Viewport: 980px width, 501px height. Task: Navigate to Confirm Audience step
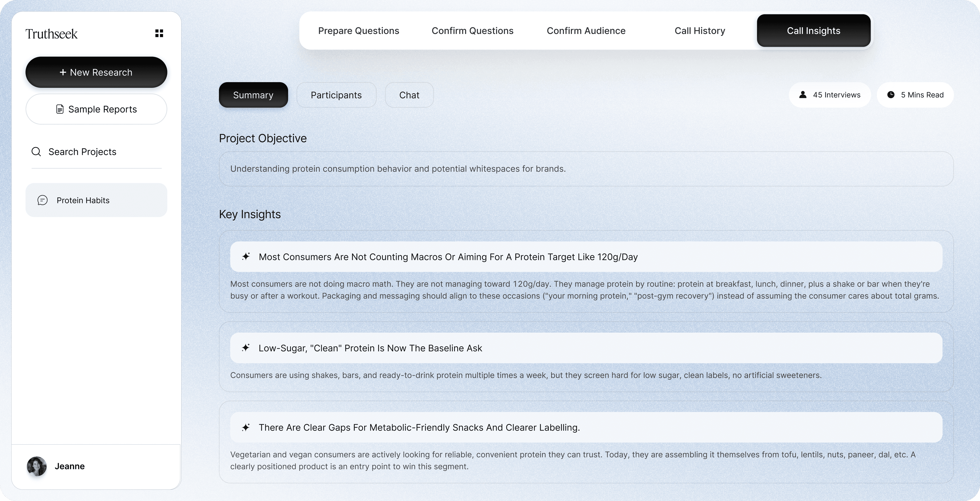click(x=586, y=31)
